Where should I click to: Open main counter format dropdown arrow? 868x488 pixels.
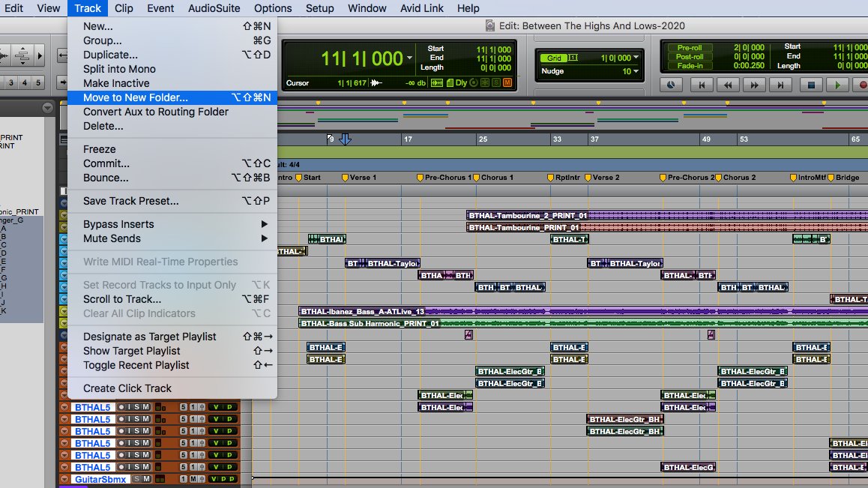pos(410,58)
